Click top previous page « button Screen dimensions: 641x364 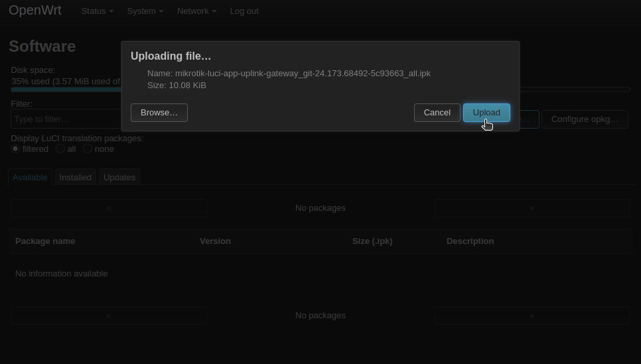point(109,208)
